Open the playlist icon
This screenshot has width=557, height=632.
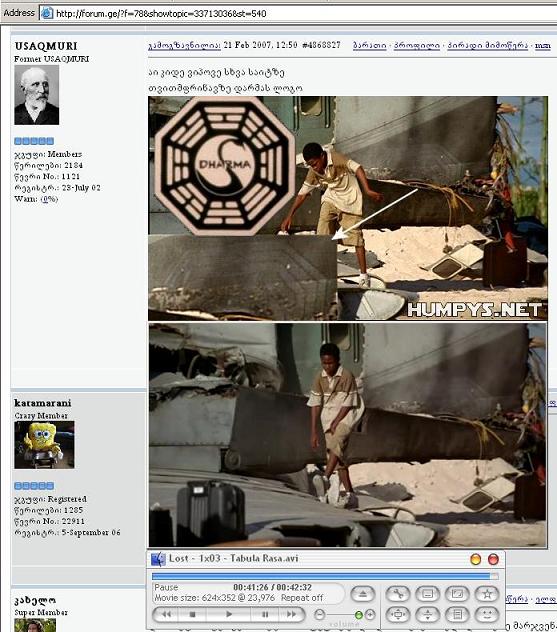pos(457,615)
